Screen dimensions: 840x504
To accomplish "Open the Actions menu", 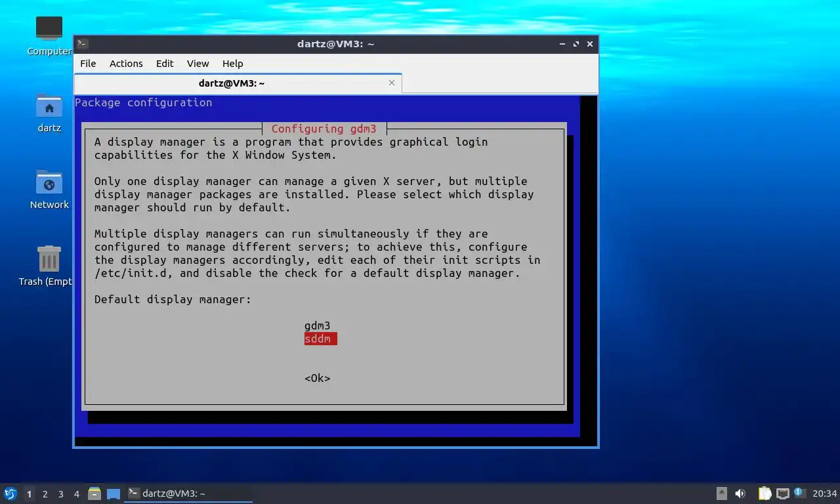I will tap(126, 63).
